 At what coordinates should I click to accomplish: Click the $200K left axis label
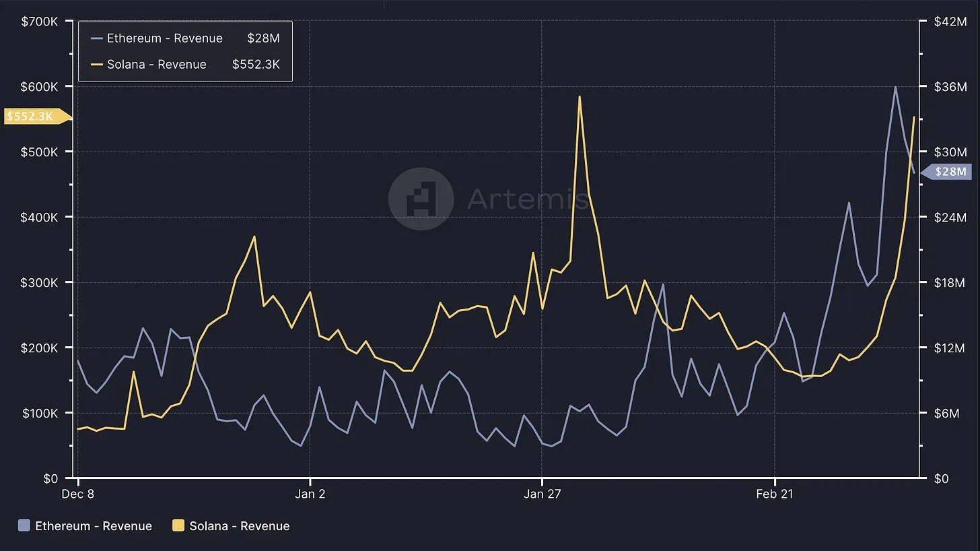point(40,348)
